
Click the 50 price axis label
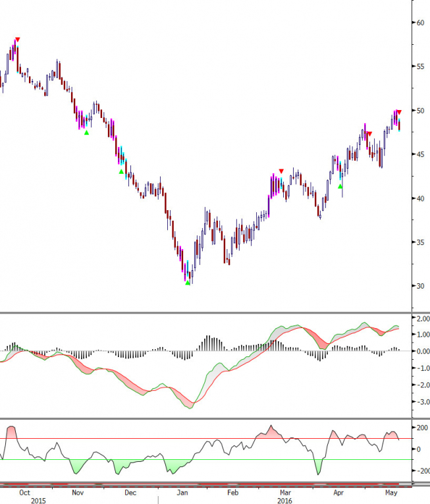[420, 111]
